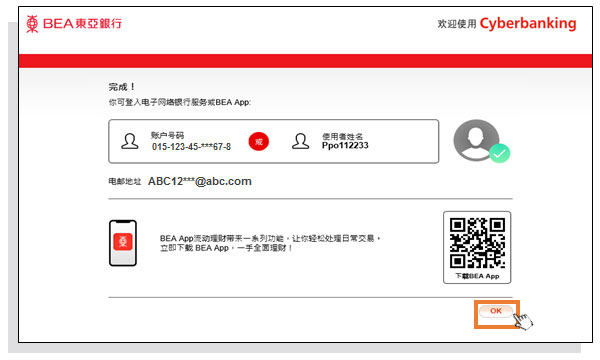
Task: Click the 账户号码 label
Action: 167,135
